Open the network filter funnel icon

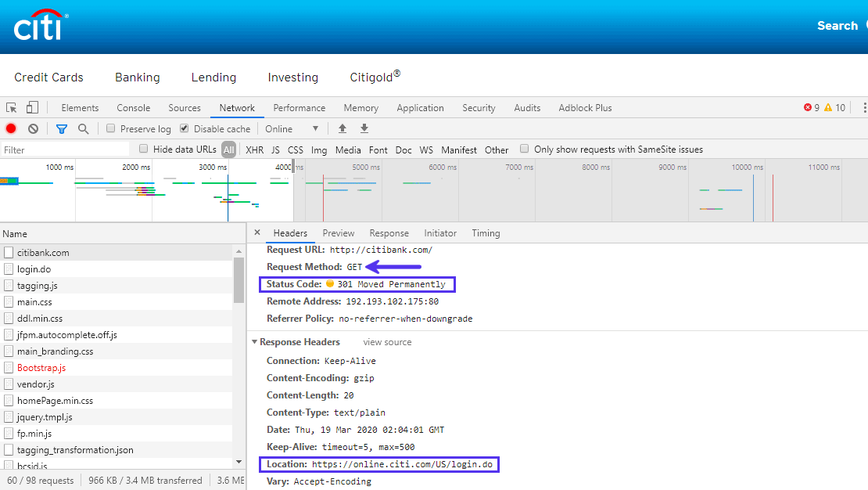point(61,128)
